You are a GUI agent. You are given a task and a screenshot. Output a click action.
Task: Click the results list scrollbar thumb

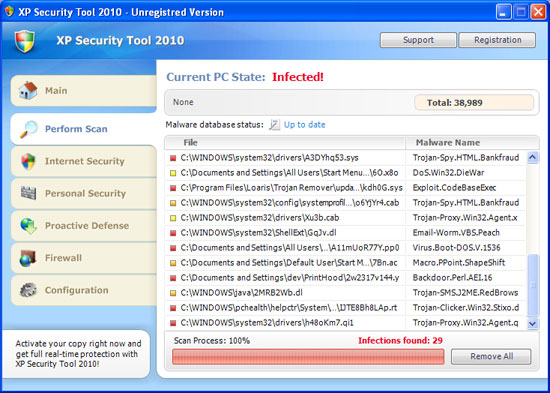[533, 285]
